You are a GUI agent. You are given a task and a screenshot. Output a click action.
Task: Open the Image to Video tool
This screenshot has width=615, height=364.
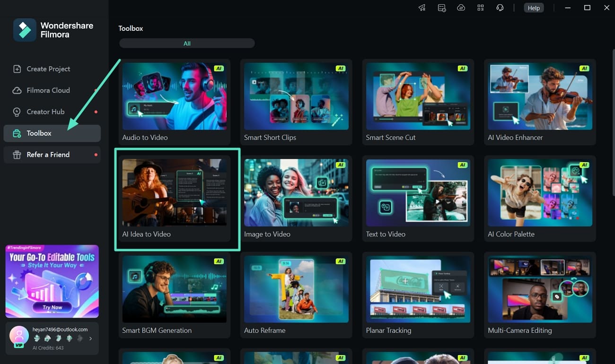coord(296,199)
